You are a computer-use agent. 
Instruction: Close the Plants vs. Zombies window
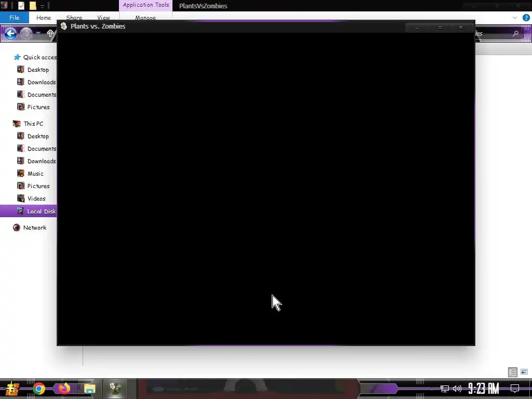coord(461,28)
